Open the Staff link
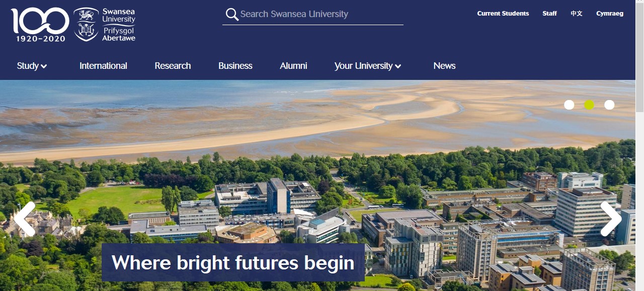The height and width of the screenshot is (291, 644). coord(549,14)
